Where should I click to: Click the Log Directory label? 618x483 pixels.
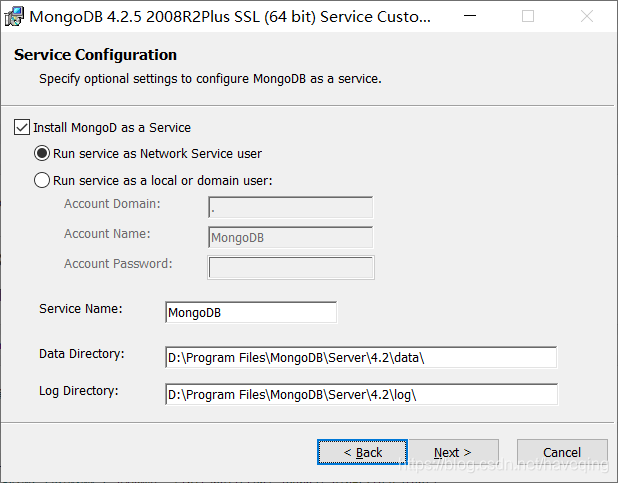click(78, 391)
